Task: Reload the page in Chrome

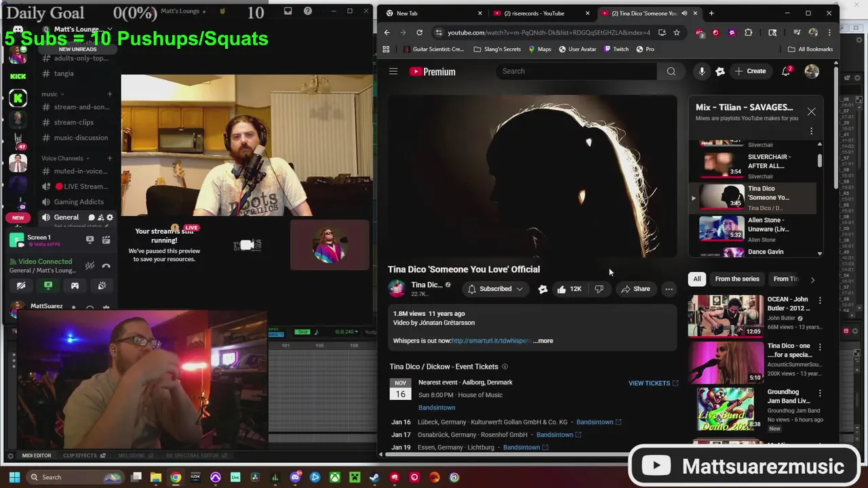Action: [x=419, y=33]
